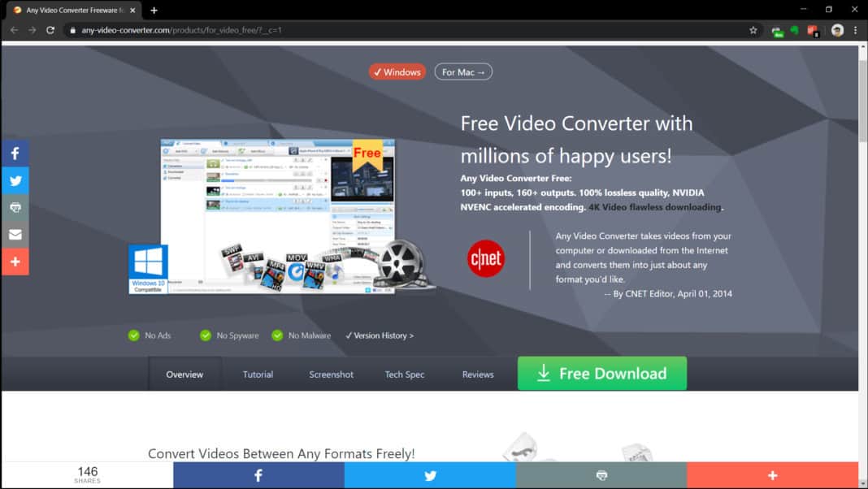Open the Version History link

click(x=380, y=335)
